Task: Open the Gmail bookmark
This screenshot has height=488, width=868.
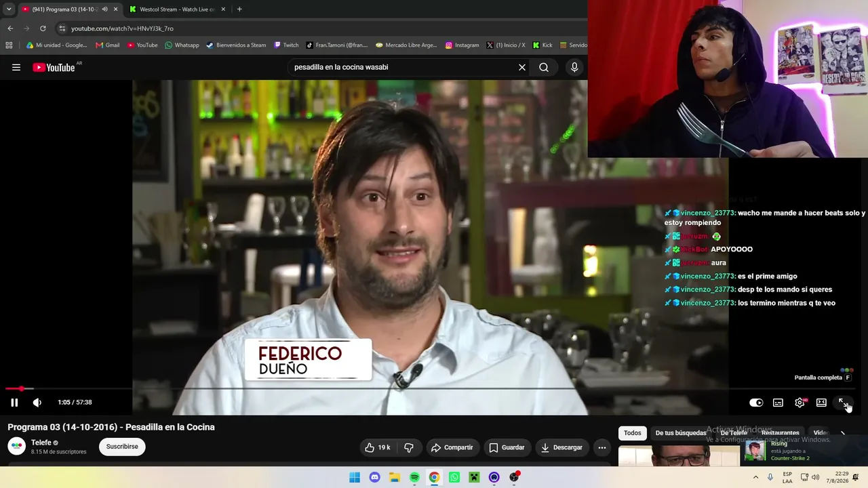Action: (107, 45)
